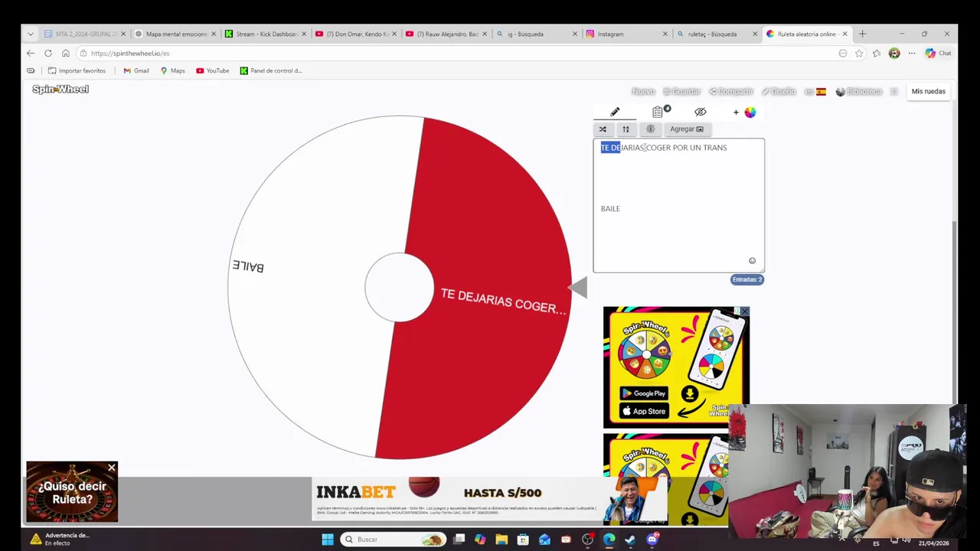Open Task View in the taskbar
This screenshot has width=980, height=551.
(x=459, y=540)
